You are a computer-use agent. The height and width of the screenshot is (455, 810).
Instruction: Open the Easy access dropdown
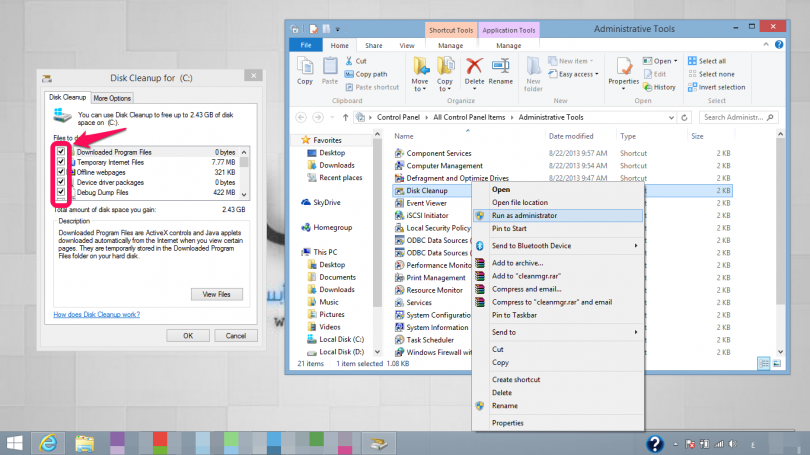pos(576,74)
